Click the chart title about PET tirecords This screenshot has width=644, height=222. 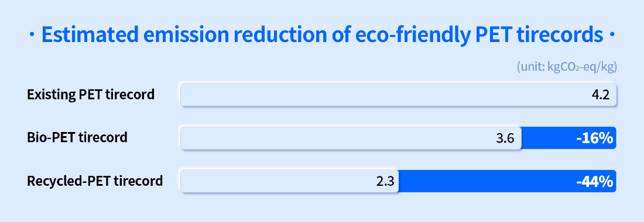click(x=322, y=36)
